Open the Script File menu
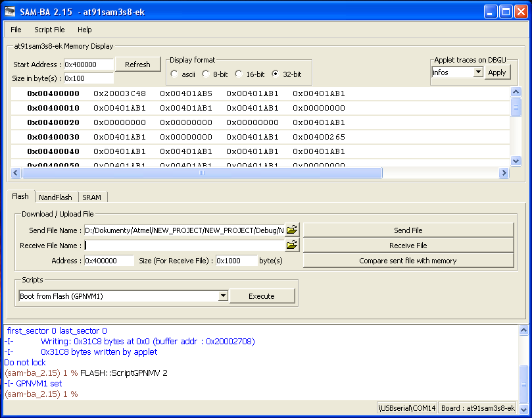 (49, 30)
